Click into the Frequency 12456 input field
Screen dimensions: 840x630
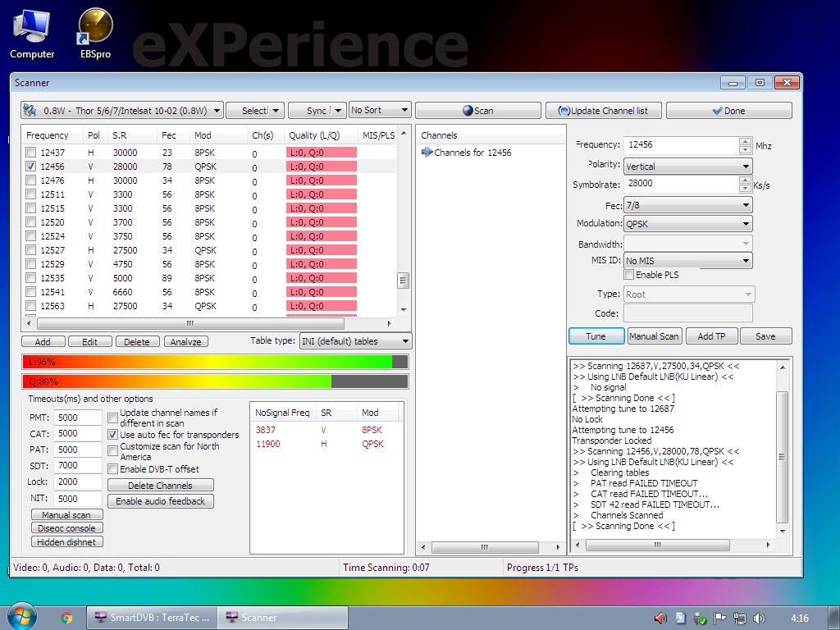click(681, 144)
